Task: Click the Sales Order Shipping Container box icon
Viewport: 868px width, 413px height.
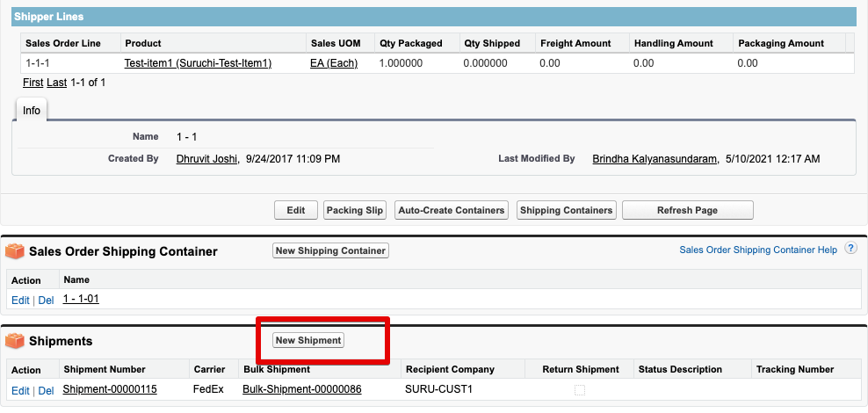Action: click(15, 251)
